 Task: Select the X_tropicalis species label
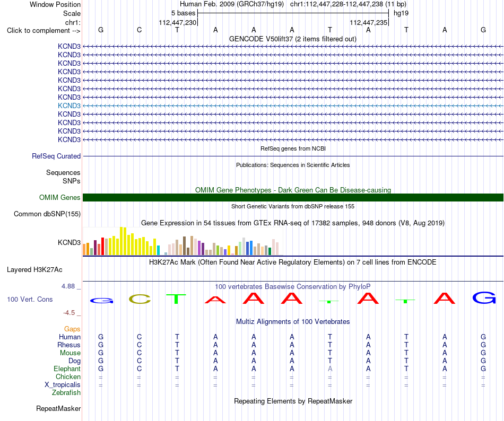(63, 385)
